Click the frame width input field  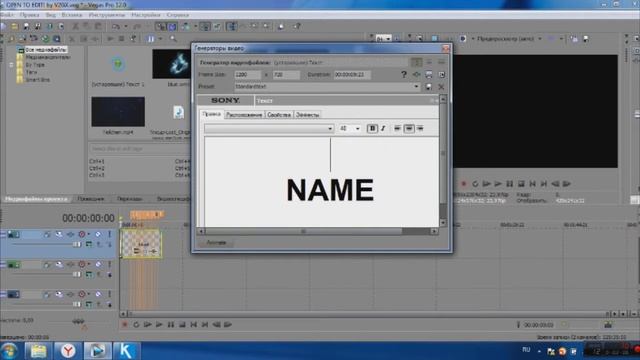pos(247,75)
